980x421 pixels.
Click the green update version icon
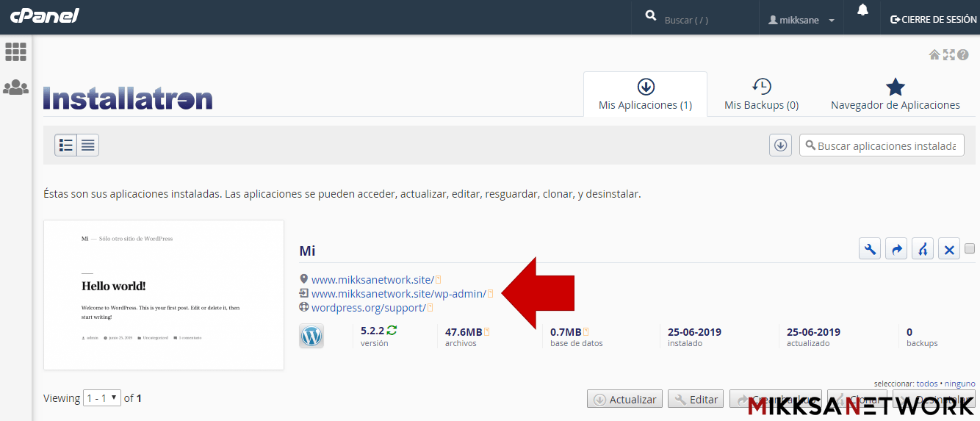(x=392, y=331)
